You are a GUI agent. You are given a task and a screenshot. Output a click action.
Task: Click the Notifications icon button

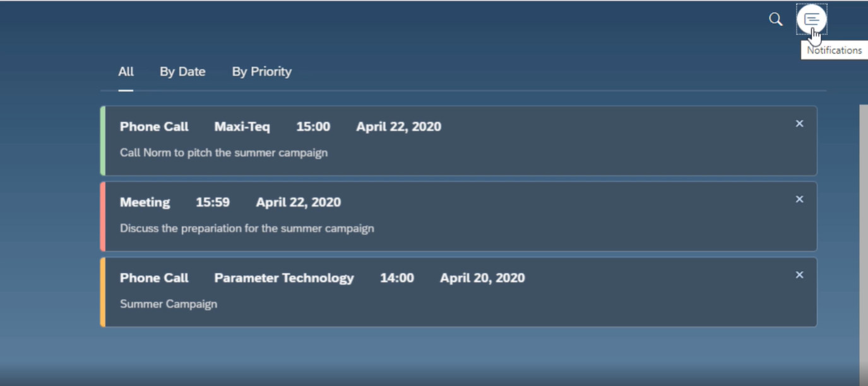pos(812,20)
